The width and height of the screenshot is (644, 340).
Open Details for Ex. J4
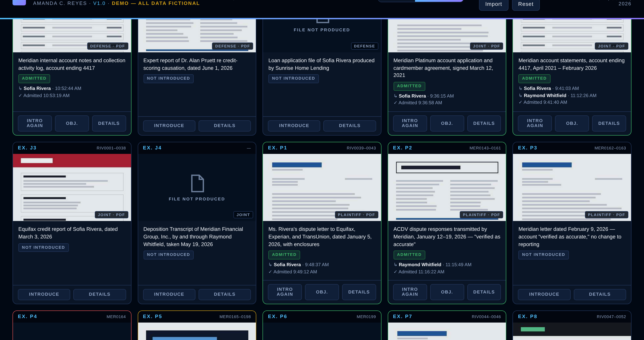225,294
